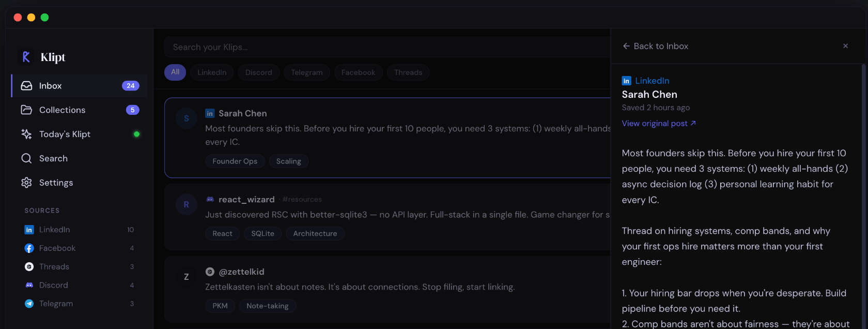Screen dimensions: 868x329
Task: Click the Collections folder icon
Action: pyautogui.click(x=26, y=110)
